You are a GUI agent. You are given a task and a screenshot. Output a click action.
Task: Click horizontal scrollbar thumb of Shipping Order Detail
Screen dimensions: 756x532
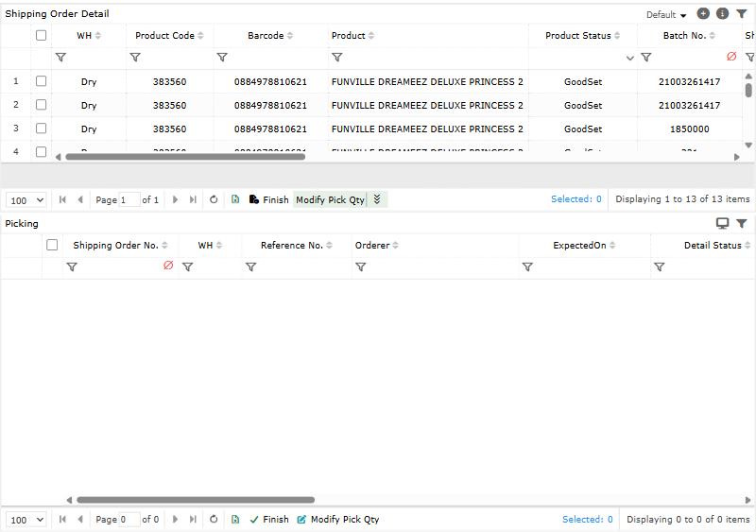coord(185,157)
